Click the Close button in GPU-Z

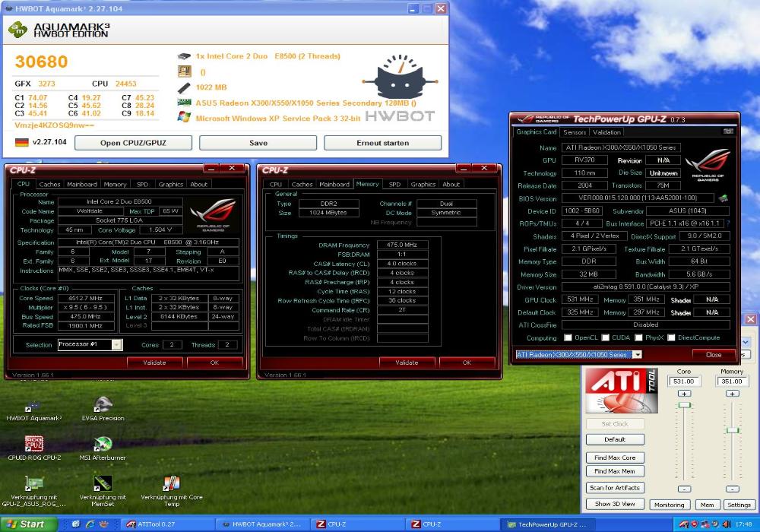(714, 355)
